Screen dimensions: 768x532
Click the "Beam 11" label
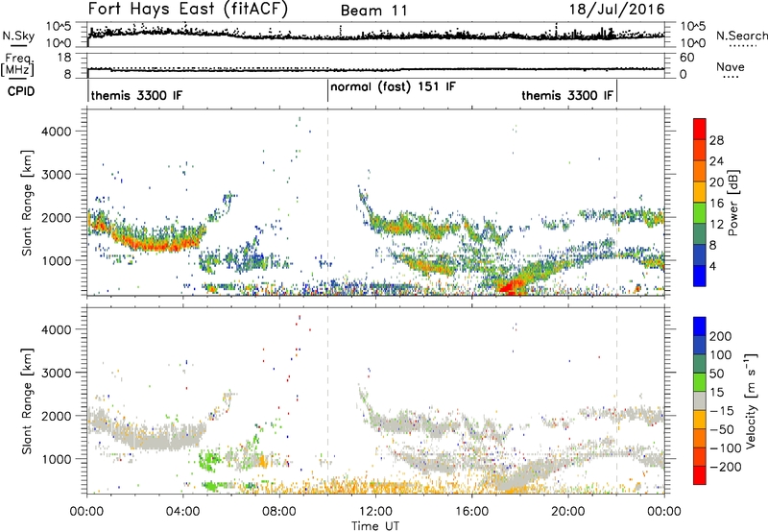pos(373,11)
